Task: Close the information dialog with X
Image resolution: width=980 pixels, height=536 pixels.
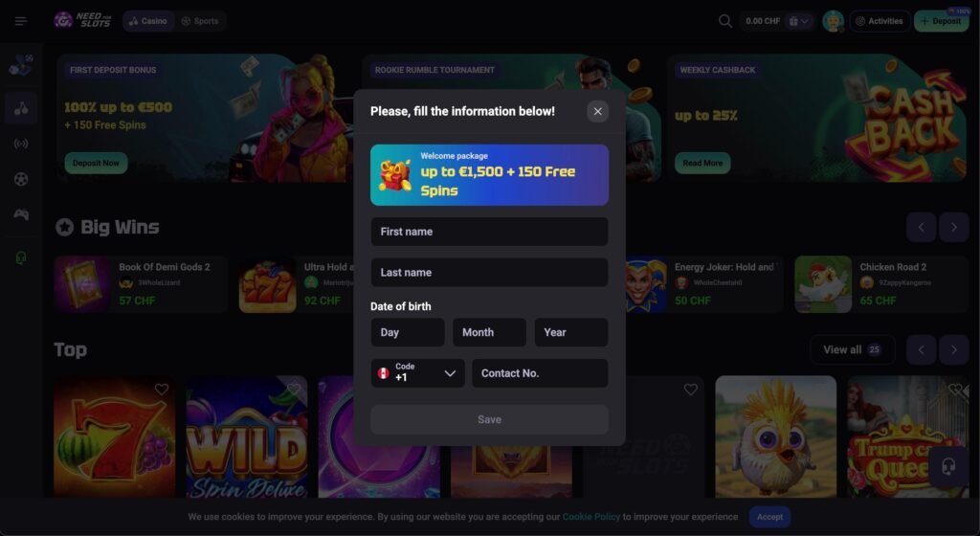Action: click(597, 111)
